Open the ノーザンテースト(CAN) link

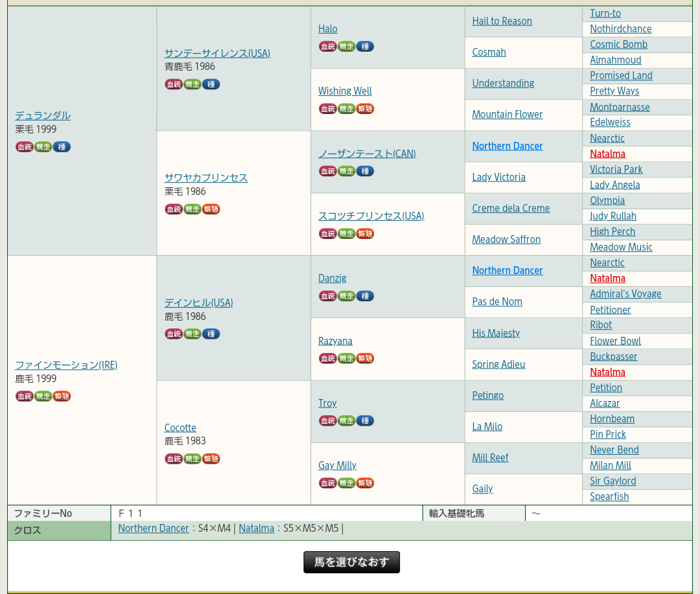coord(367,154)
